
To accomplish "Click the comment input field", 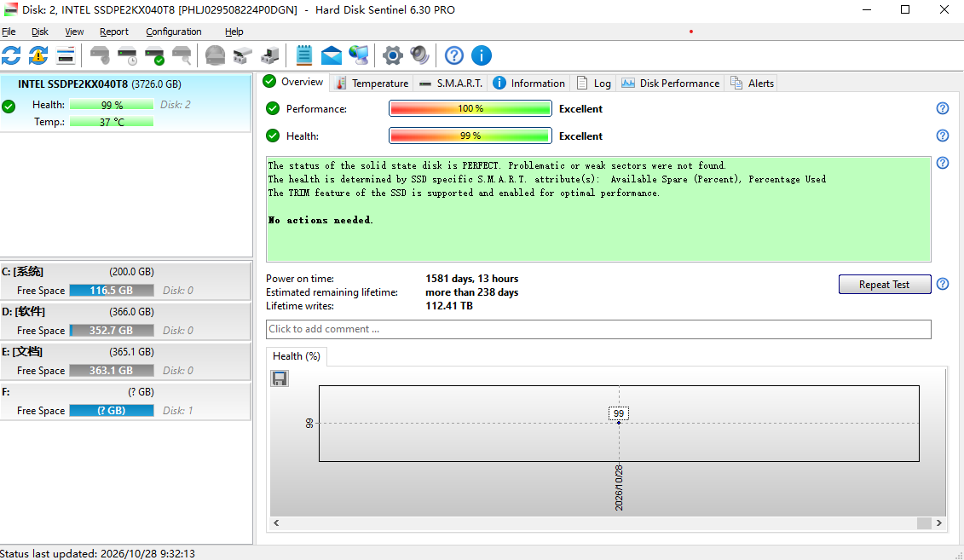I will coord(598,329).
